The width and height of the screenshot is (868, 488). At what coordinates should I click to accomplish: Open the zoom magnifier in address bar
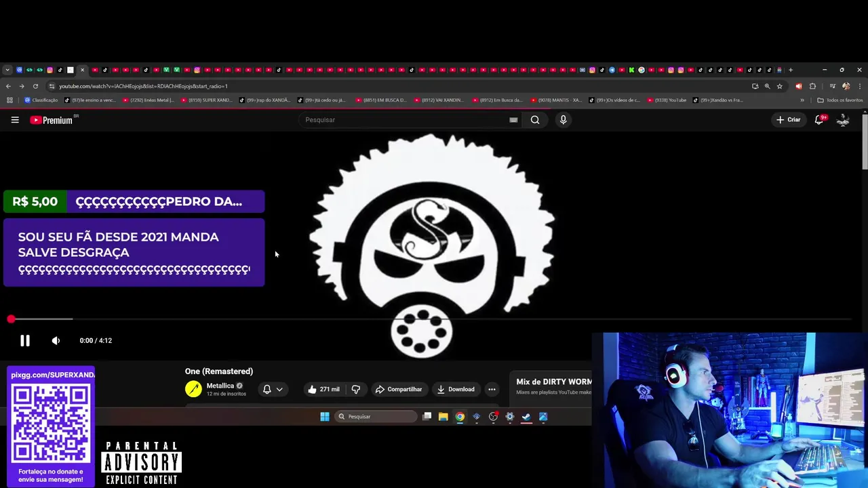tap(767, 86)
